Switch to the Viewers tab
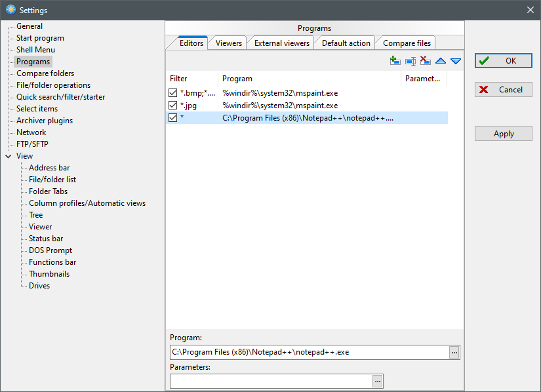The image size is (541, 392). [x=227, y=42]
